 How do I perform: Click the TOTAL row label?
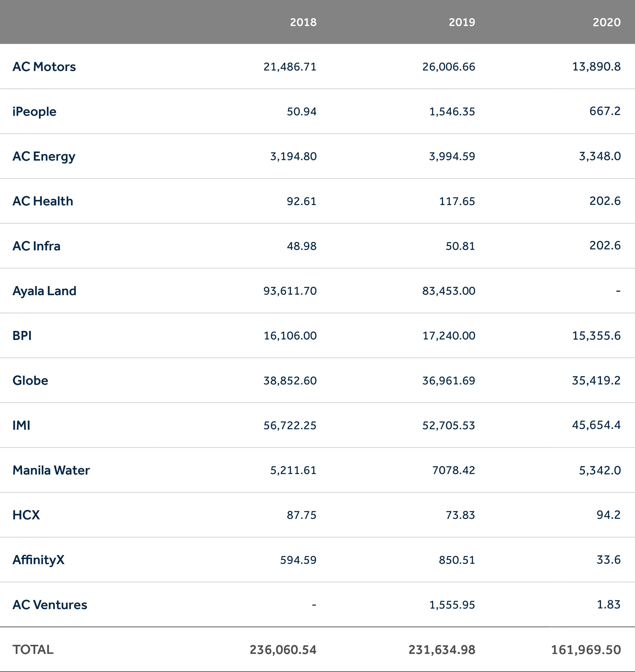tap(33, 650)
